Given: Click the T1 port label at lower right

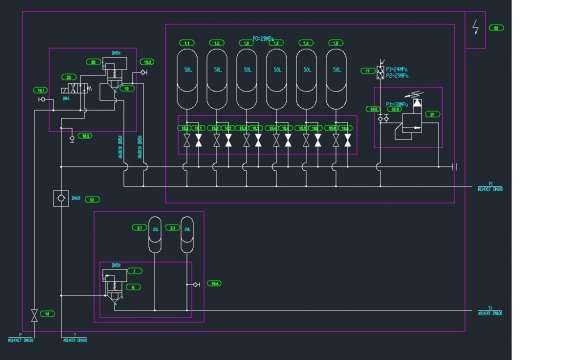Looking at the screenshot, I should click(490, 311).
